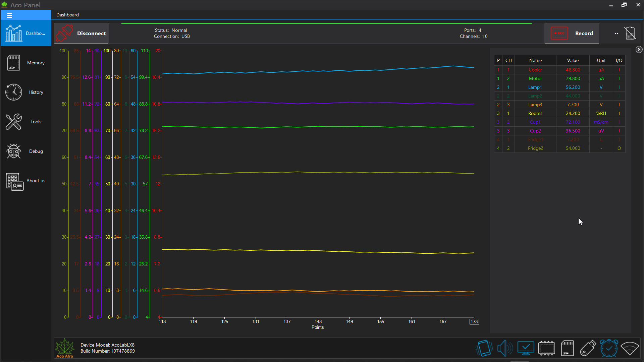The width and height of the screenshot is (644, 362).
Task: Open the About us sidebar section
Action: 26,181
